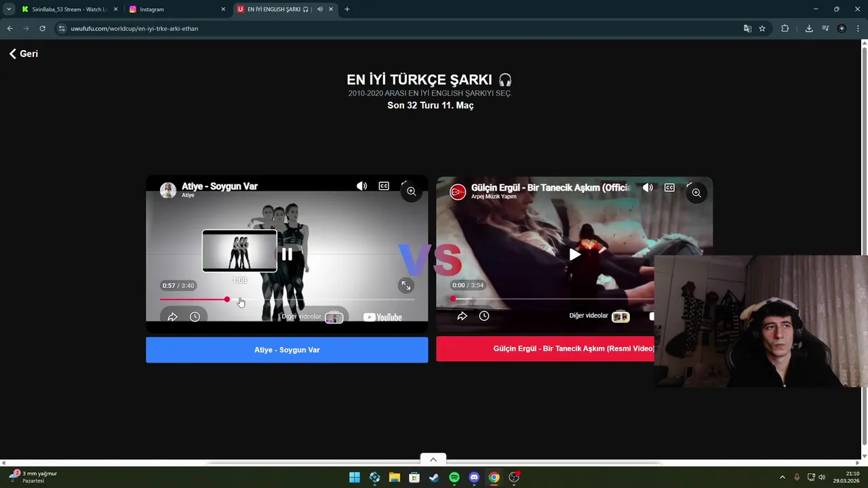
Task: Translate this page icon
Action: click(x=747, y=28)
